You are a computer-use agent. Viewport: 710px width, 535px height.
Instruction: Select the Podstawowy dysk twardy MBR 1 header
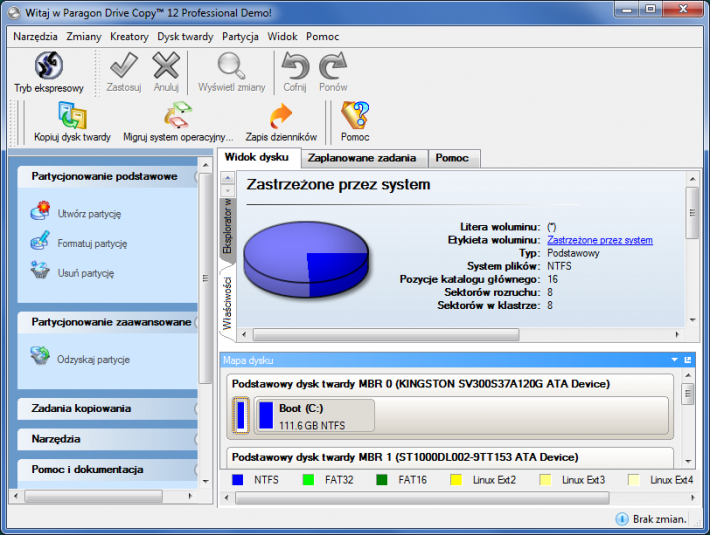click(405, 457)
